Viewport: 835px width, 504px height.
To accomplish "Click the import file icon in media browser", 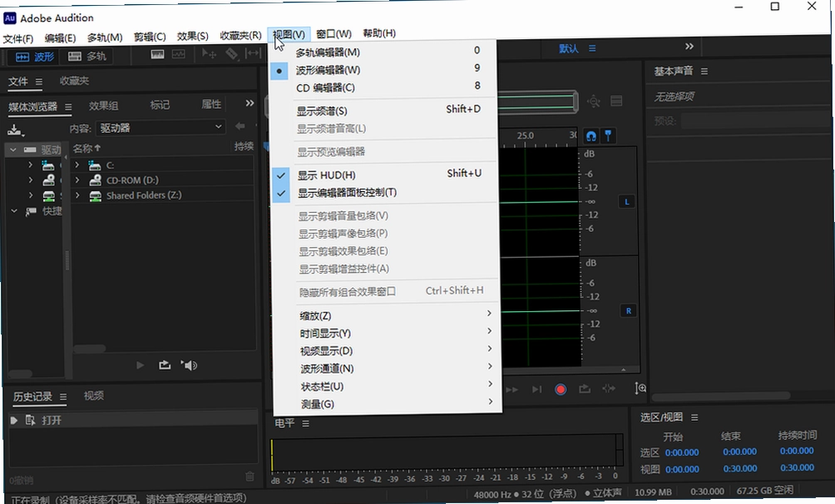I will (x=15, y=130).
